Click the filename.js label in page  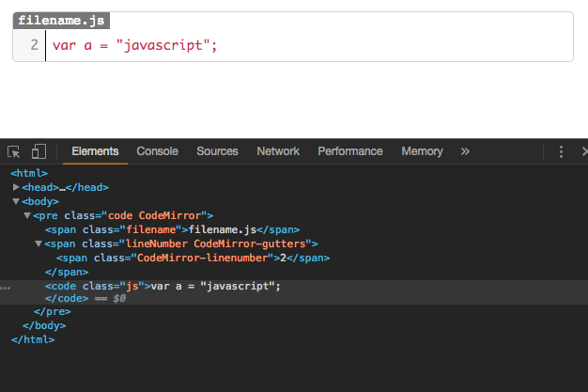pos(61,21)
